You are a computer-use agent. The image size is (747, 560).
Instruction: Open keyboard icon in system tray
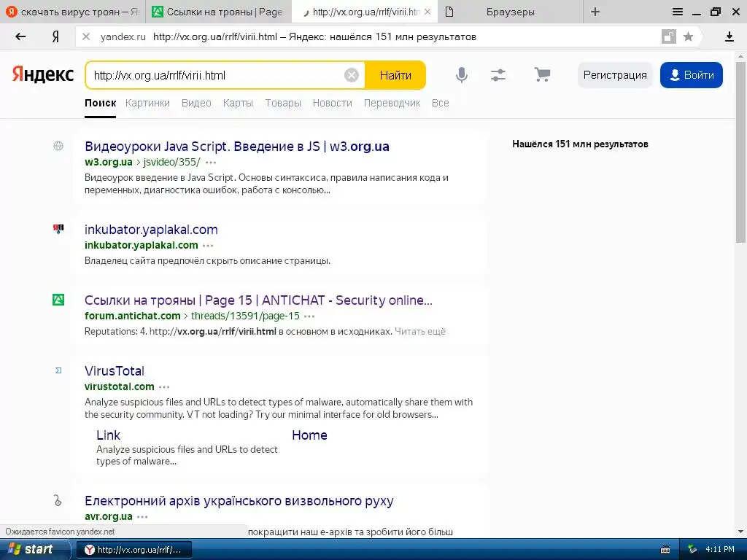[665, 550]
